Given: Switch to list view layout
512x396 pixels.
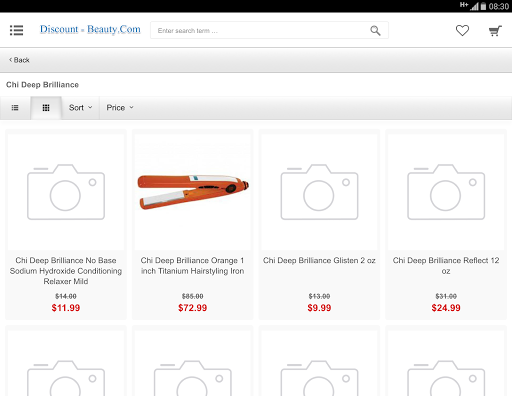Looking at the screenshot, I should pyautogui.click(x=15, y=108).
